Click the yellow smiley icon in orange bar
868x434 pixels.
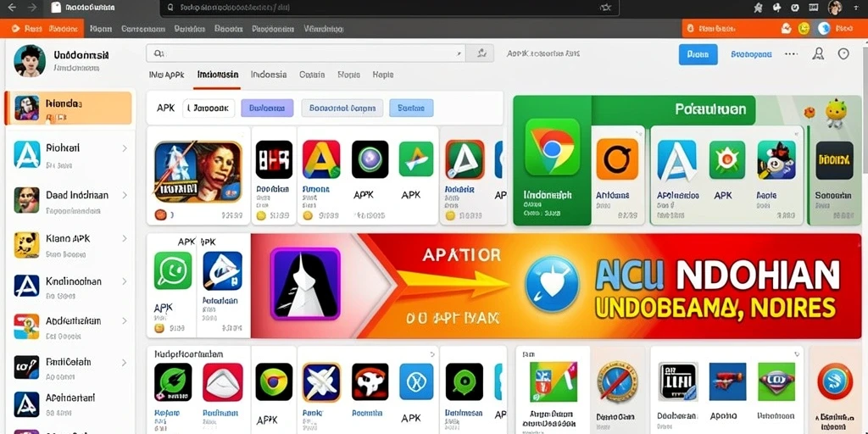click(x=804, y=28)
